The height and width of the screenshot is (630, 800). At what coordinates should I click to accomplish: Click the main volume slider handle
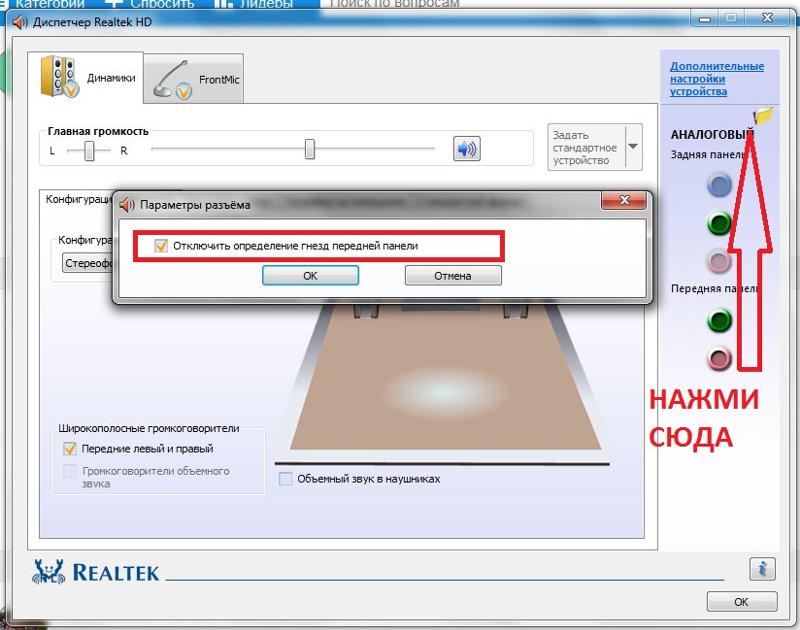pyautogui.click(x=310, y=149)
